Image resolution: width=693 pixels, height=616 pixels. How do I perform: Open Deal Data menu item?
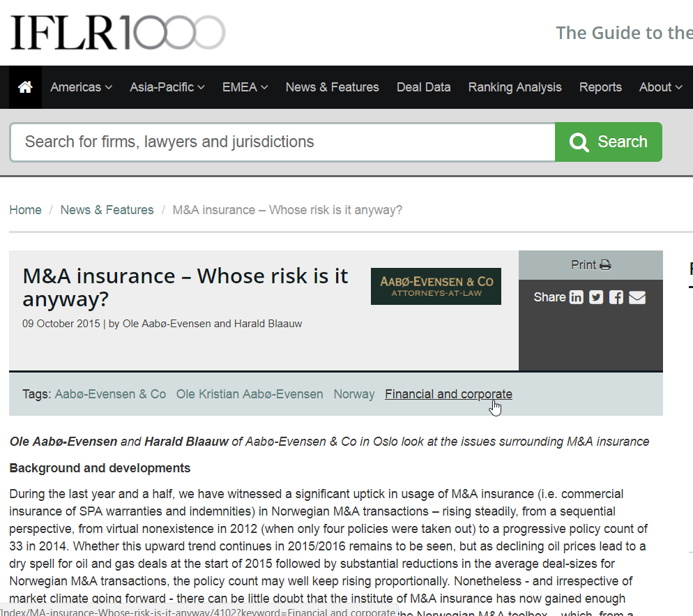pos(423,87)
